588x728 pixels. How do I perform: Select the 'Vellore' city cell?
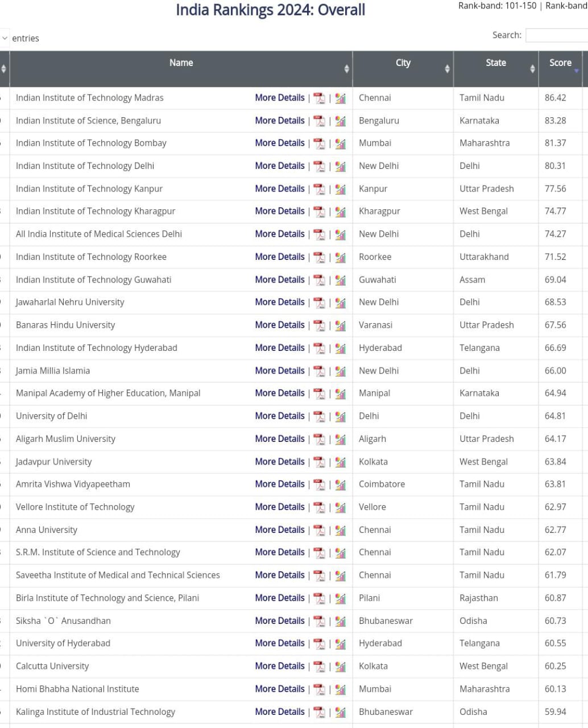coord(372,507)
